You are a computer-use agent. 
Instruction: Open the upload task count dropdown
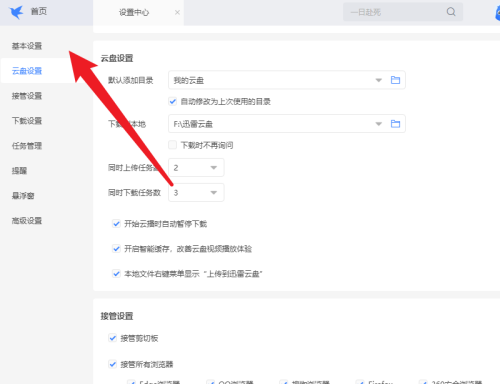pos(196,167)
